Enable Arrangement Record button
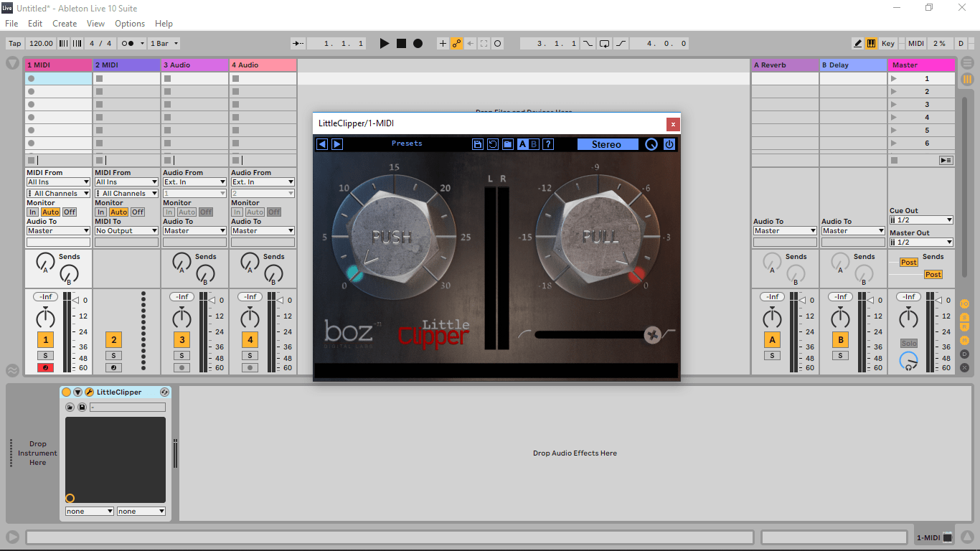Screen dimensions: 980x551 (x=418, y=44)
